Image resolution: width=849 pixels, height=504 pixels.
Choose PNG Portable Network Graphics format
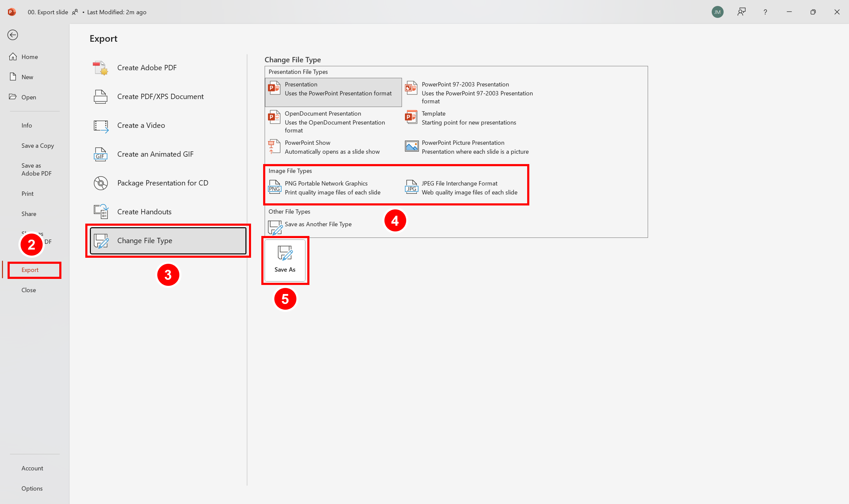click(x=326, y=188)
